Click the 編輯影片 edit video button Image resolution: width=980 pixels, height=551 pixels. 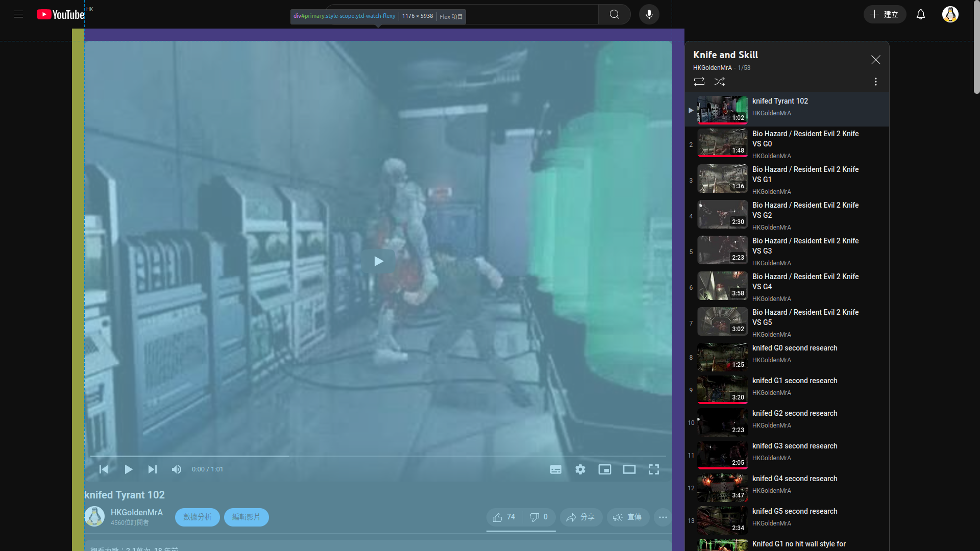click(x=247, y=517)
